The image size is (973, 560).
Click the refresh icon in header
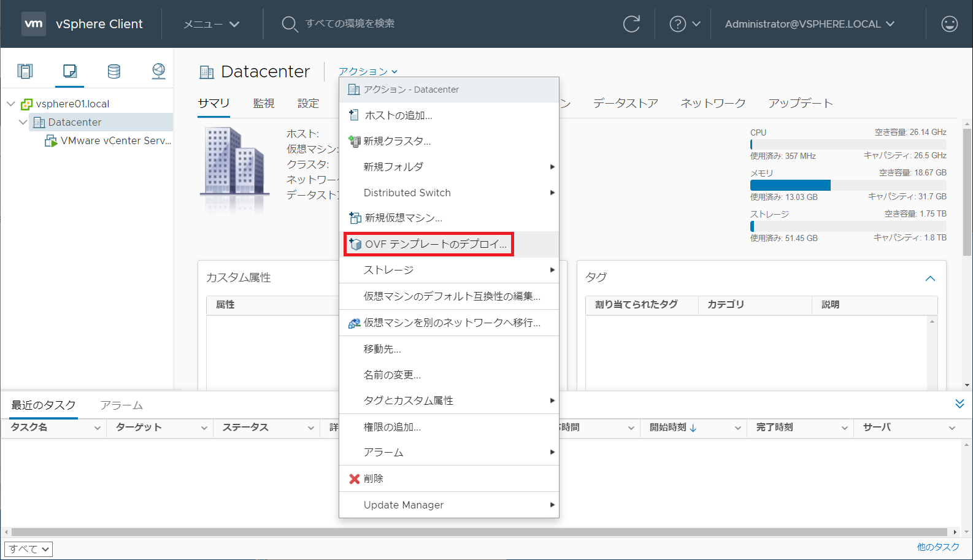631,24
